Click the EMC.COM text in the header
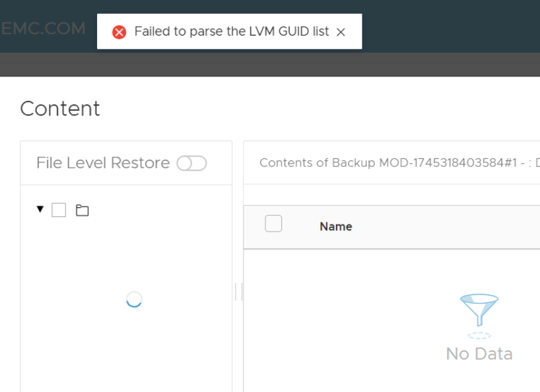 [x=44, y=28]
